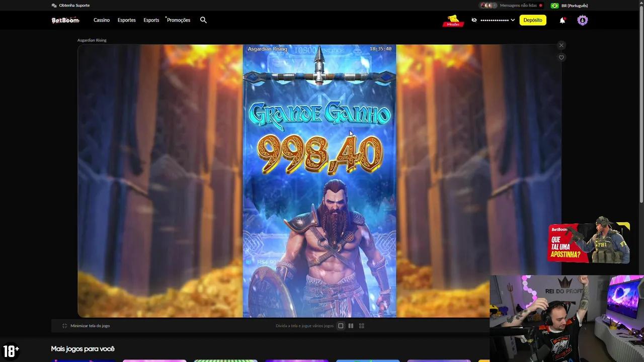Open the Esports section
The height and width of the screenshot is (362, 644).
[151, 20]
